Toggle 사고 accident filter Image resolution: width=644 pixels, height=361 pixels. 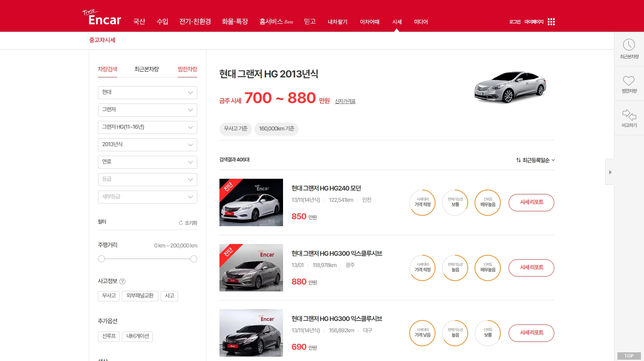[x=169, y=296]
